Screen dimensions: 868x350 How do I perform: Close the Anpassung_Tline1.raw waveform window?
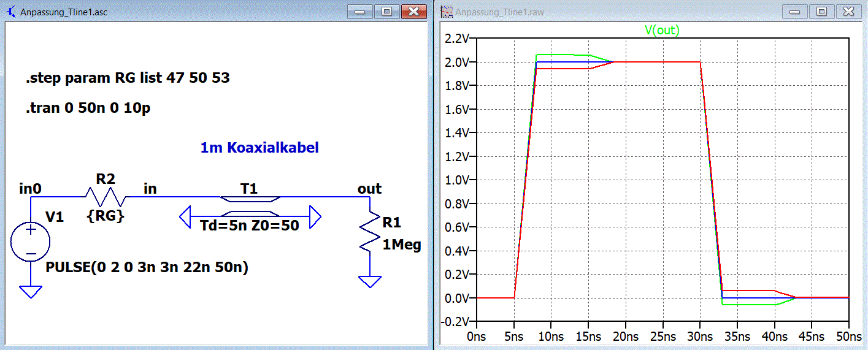tap(848, 12)
